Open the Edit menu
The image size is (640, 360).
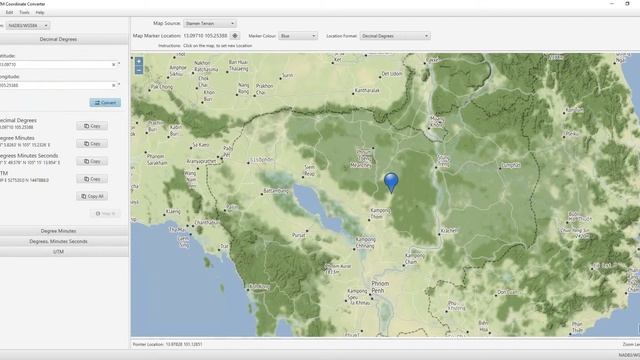(9, 13)
